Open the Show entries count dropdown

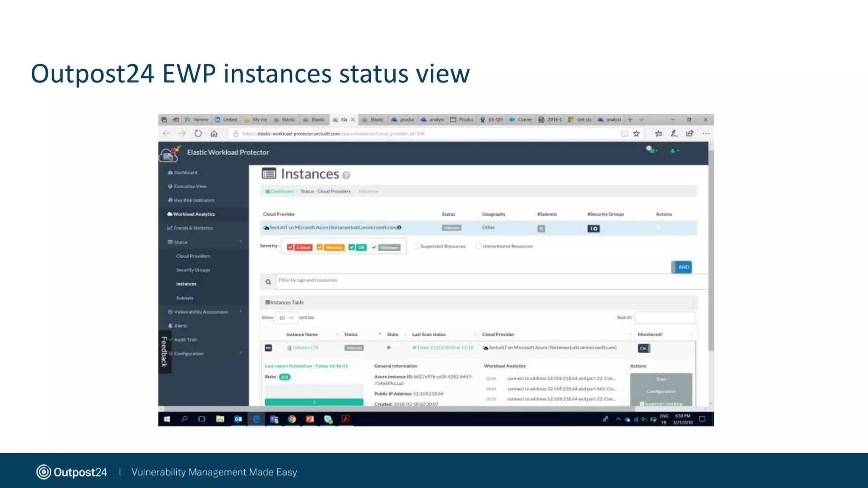[x=286, y=318]
